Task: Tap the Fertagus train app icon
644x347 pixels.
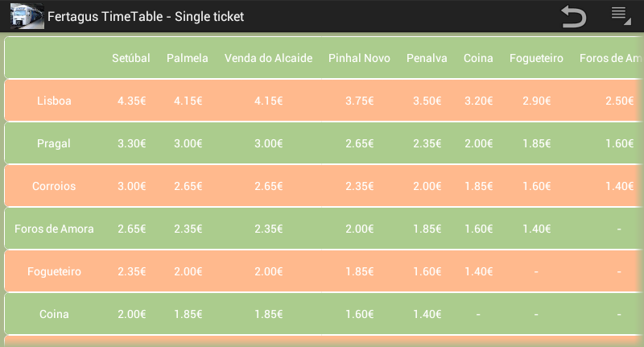Action: click(27, 16)
